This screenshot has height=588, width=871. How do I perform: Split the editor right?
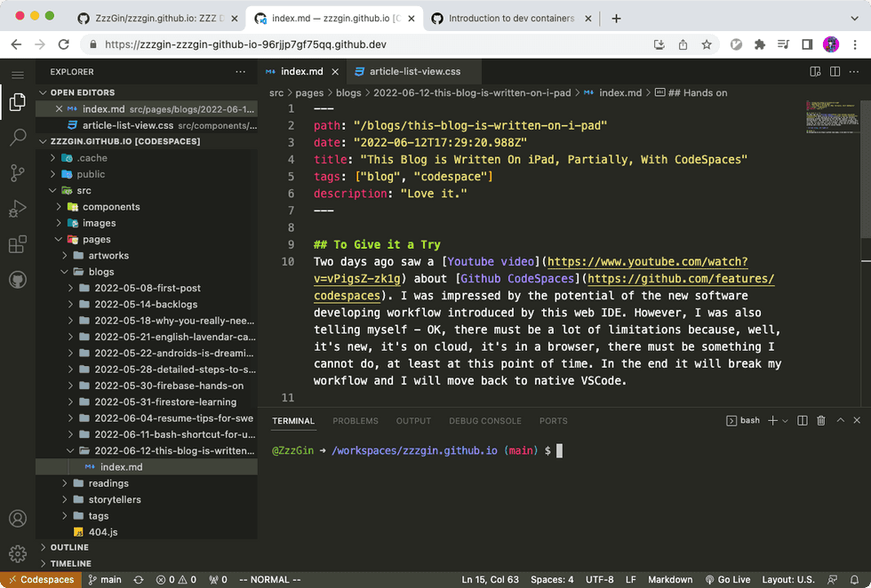(x=835, y=72)
